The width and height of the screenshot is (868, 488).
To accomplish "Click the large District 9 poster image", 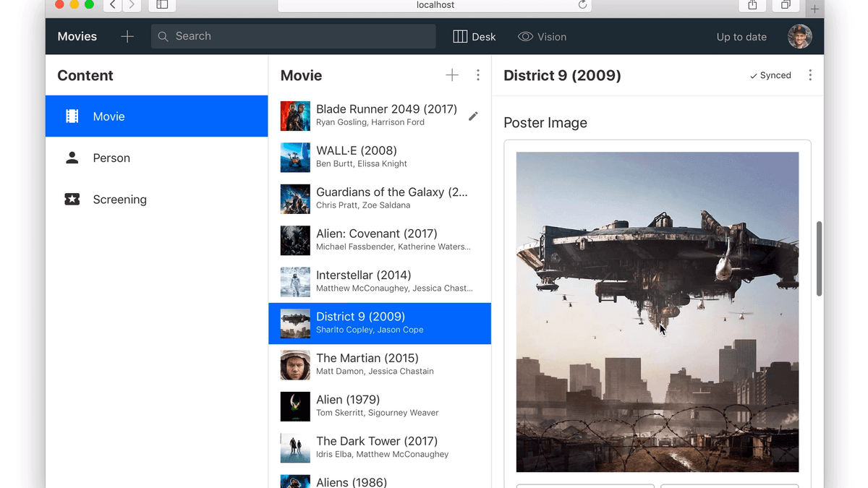I will 658,312.
